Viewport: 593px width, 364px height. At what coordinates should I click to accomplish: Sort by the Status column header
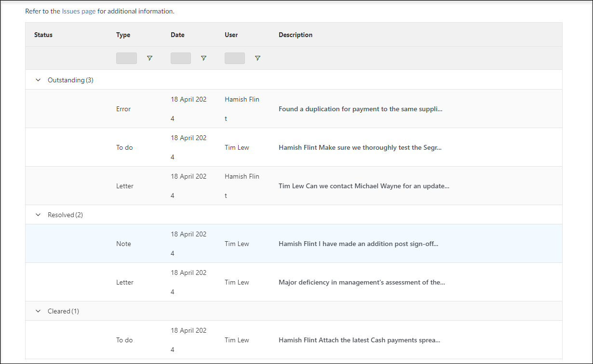click(x=43, y=35)
